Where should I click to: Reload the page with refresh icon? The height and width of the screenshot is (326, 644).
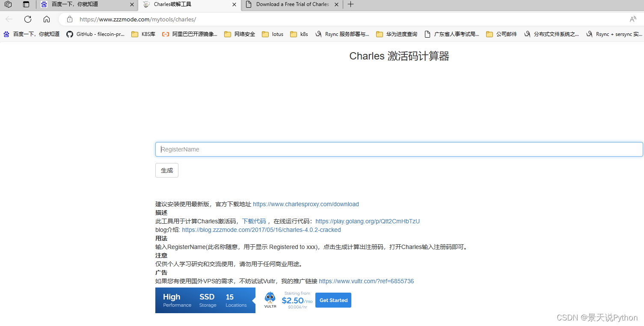click(28, 19)
